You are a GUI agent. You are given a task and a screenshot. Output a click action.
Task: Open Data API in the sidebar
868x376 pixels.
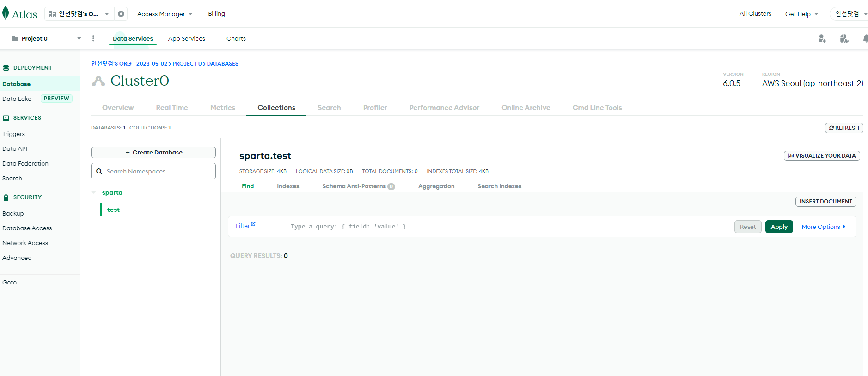[x=15, y=149]
